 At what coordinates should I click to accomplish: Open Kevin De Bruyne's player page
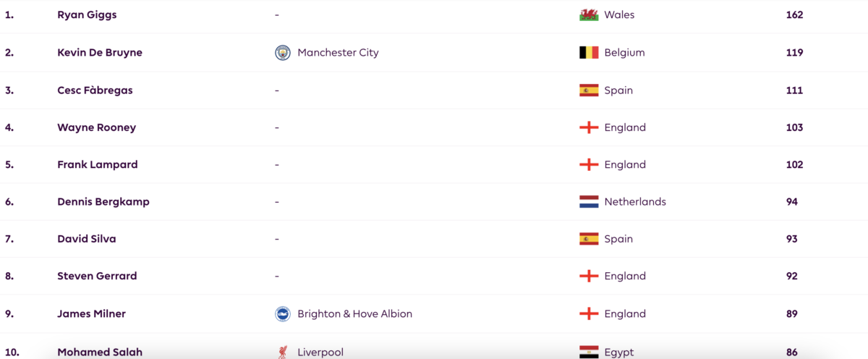tap(100, 53)
